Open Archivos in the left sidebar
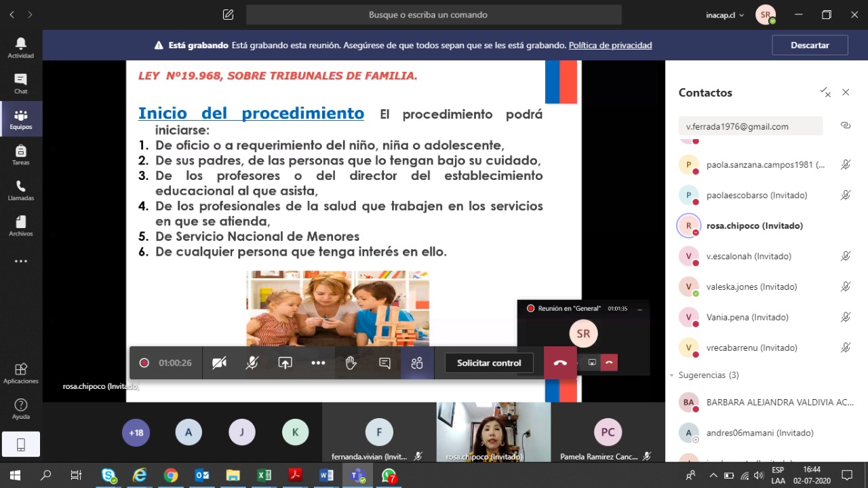 (x=21, y=226)
